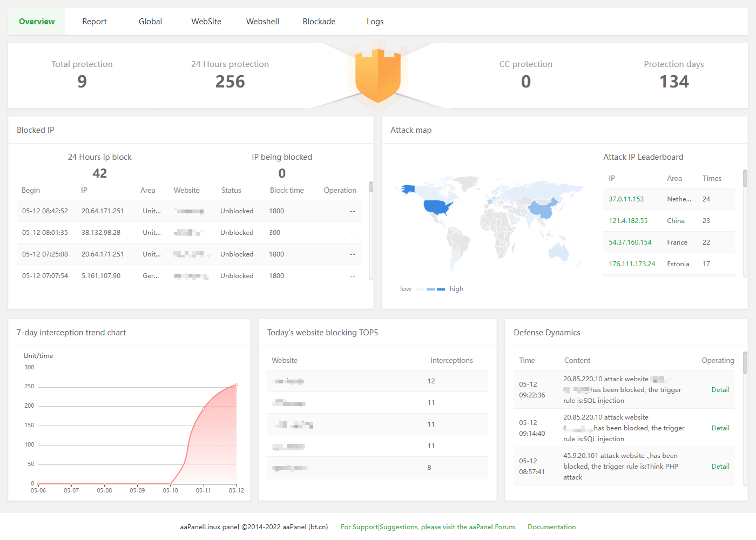Click the map legend low-high color scale
This screenshot has width=756, height=540.
click(x=431, y=289)
